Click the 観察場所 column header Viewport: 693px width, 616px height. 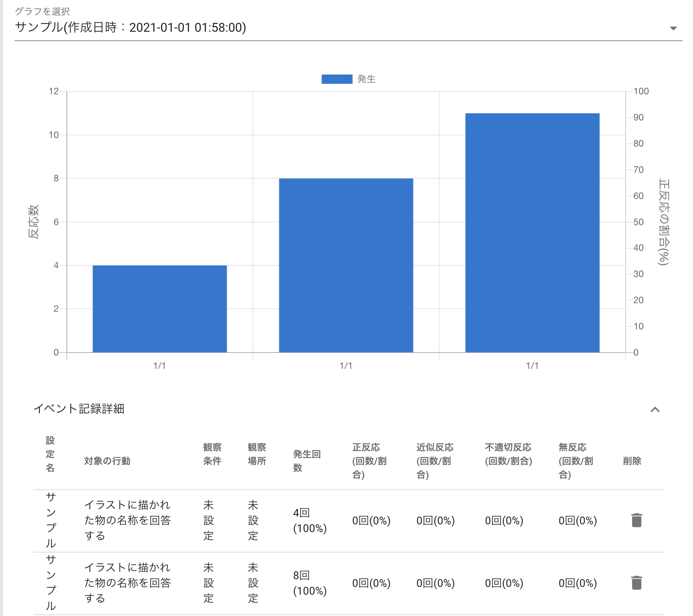pos(257,454)
